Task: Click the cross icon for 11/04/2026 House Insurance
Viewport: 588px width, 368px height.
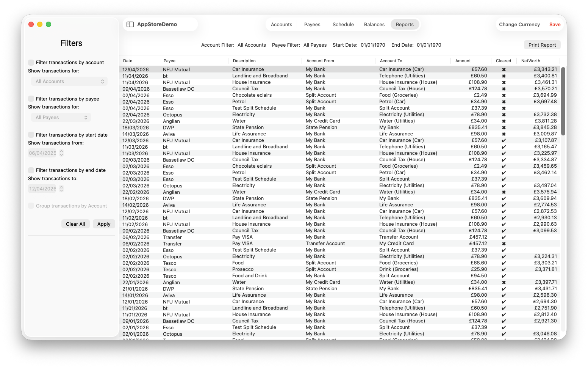Action: (x=504, y=82)
